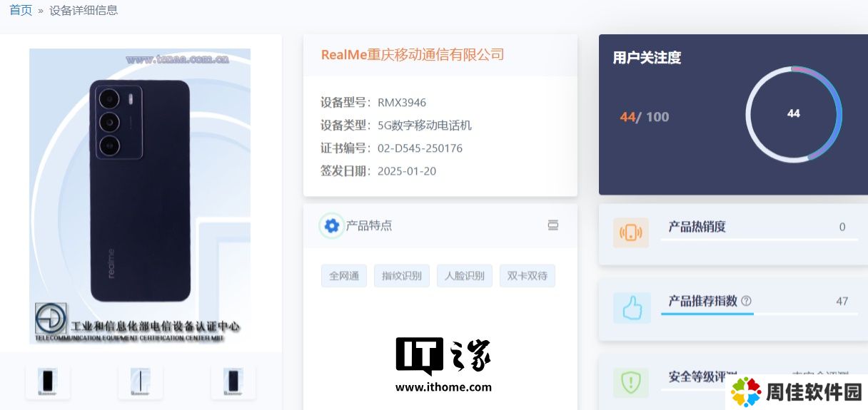This screenshot has width=868, height=410.
Task: Open the 产品推荐指数 help question mark
Action: coord(746,301)
